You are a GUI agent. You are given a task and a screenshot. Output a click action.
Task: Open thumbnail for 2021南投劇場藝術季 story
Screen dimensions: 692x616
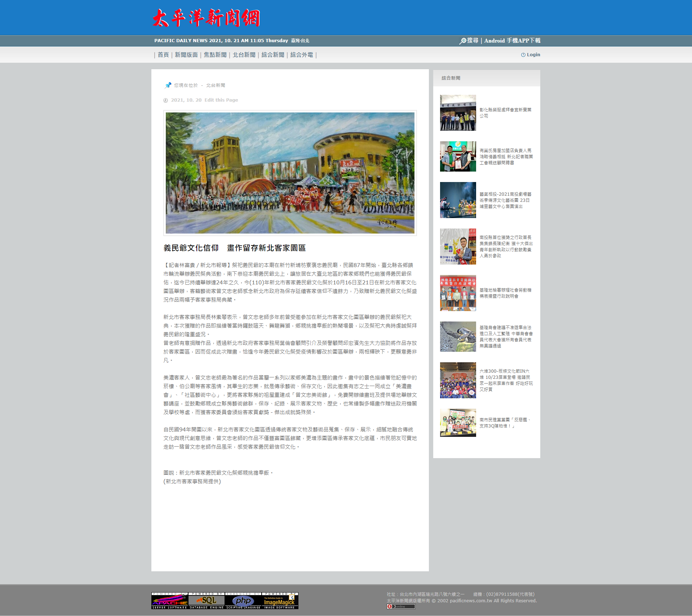458,200
